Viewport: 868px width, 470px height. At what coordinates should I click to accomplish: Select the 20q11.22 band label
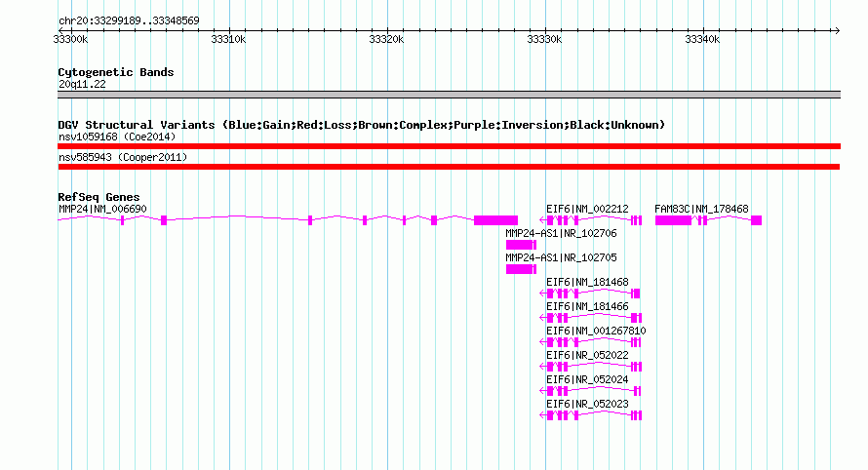coord(82,84)
